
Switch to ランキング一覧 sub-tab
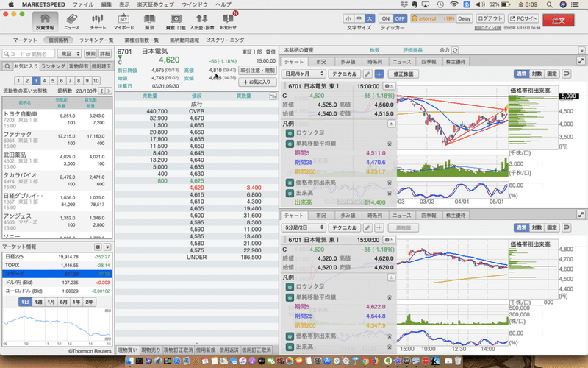click(96, 40)
